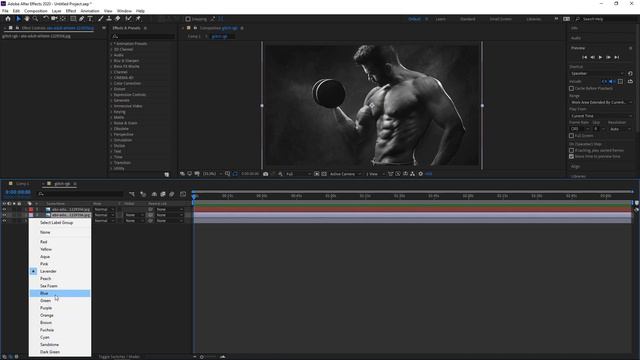640x360 pixels.
Task: Toggle the Include overlays button in the Preview panel
Action: pyautogui.click(x=620, y=82)
